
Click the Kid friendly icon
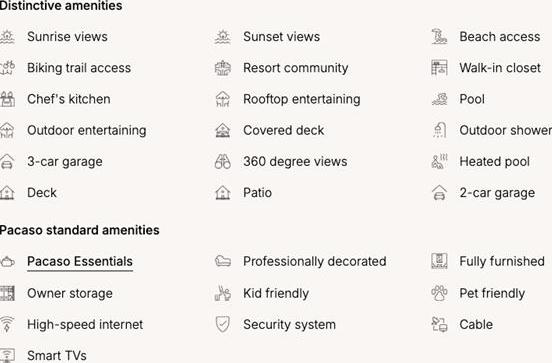[222, 293]
